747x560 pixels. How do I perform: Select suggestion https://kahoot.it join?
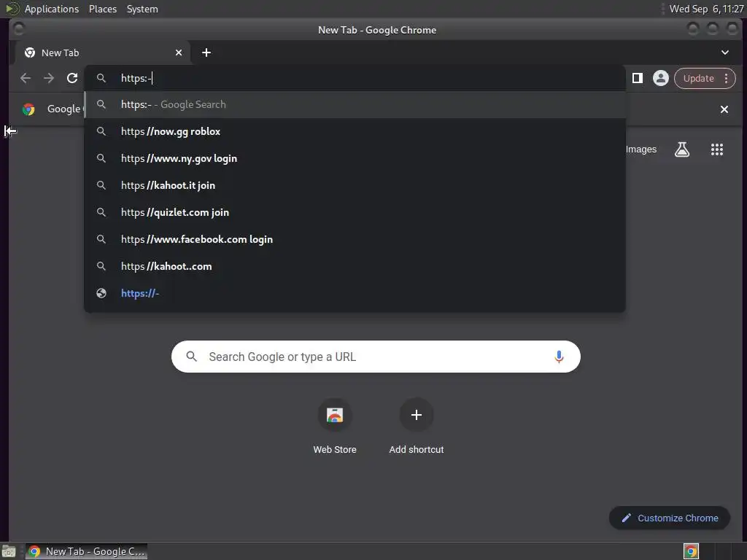pyautogui.click(x=355, y=185)
